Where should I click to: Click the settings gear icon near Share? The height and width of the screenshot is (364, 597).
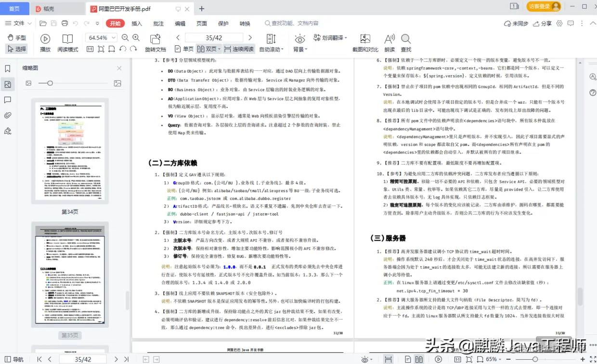(559, 23)
